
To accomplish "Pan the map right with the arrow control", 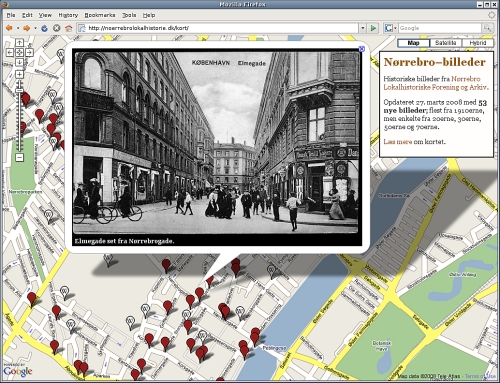I will click(x=29, y=52).
